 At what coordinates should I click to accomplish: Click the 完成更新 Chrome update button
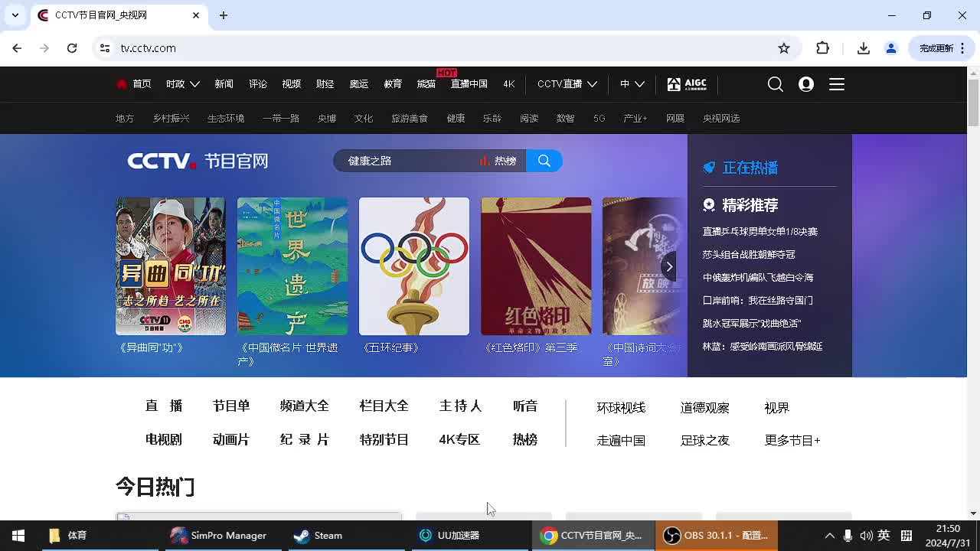(936, 48)
